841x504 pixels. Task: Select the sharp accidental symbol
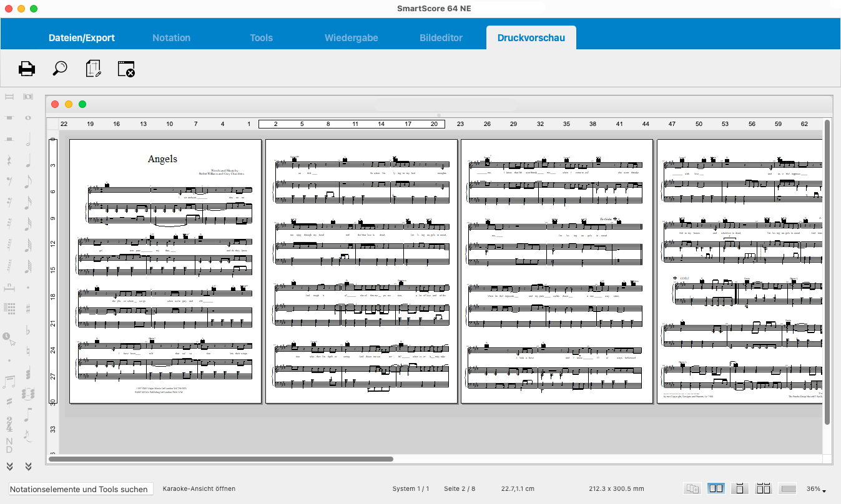28,308
